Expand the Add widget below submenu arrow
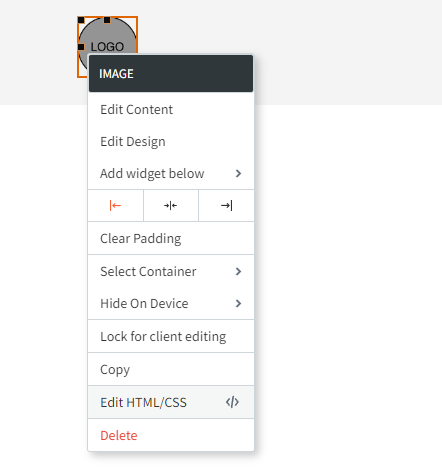The width and height of the screenshot is (442, 472). (238, 173)
